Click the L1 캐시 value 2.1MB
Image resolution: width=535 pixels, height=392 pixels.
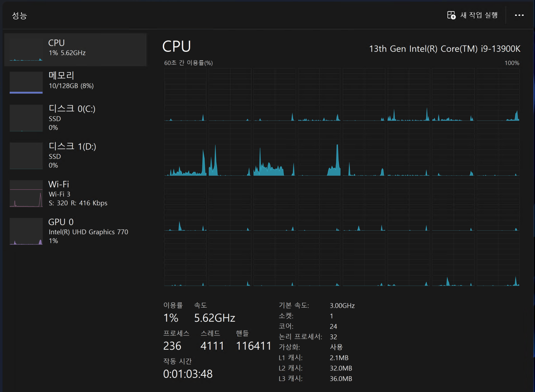point(339,358)
